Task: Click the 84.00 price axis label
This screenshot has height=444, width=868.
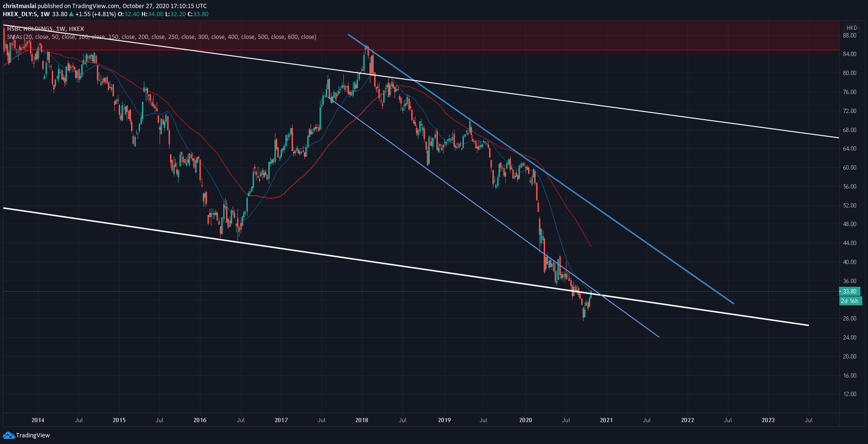Action: [x=849, y=54]
